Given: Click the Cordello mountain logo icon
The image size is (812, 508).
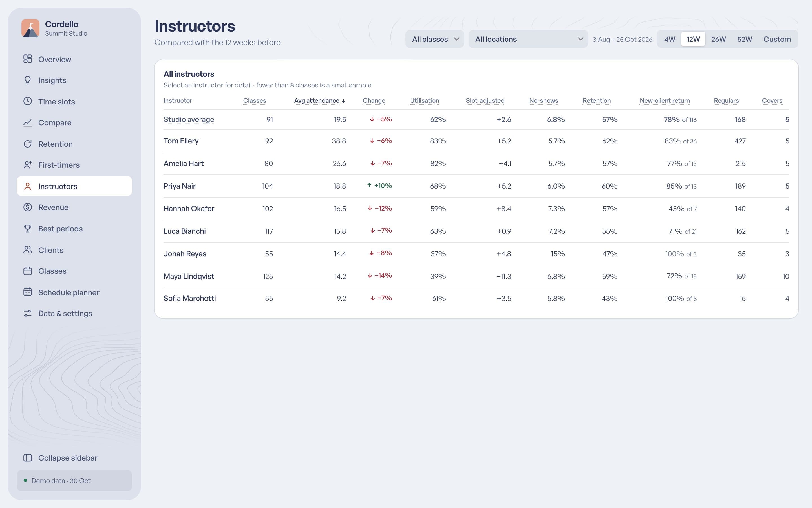Looking at the screenshot, I should 30,28.
